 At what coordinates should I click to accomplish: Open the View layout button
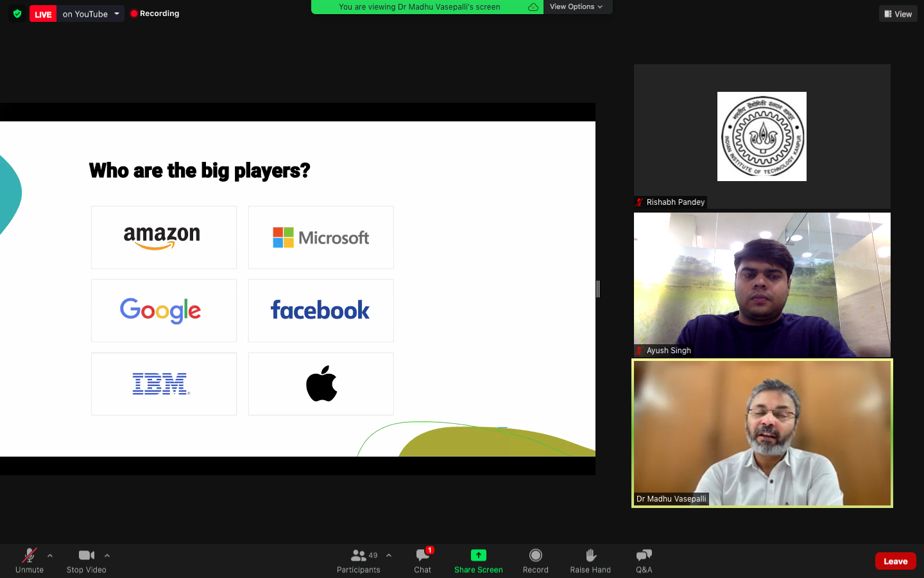coord(898,13)
